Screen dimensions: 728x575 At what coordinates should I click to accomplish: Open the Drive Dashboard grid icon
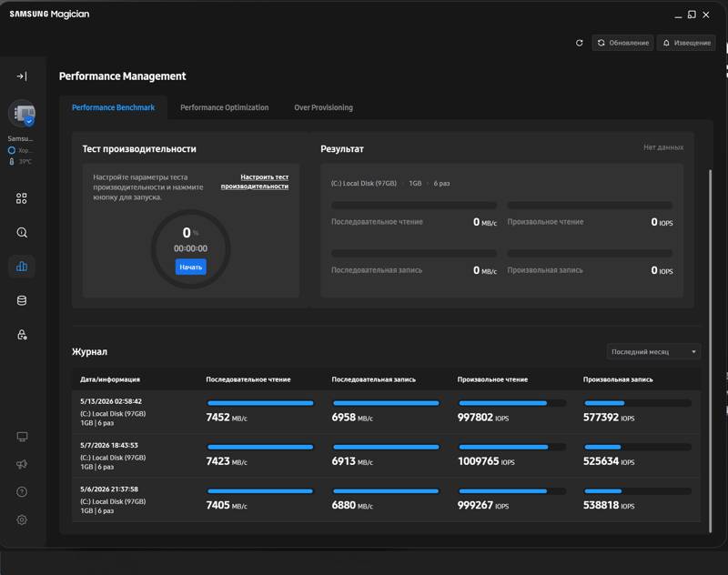tap(21, 198)
